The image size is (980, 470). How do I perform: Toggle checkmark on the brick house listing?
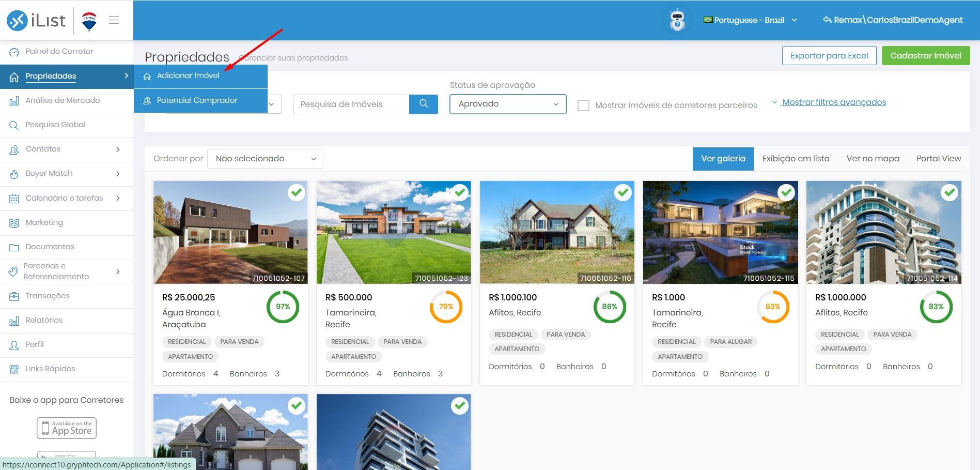[296, 405]
